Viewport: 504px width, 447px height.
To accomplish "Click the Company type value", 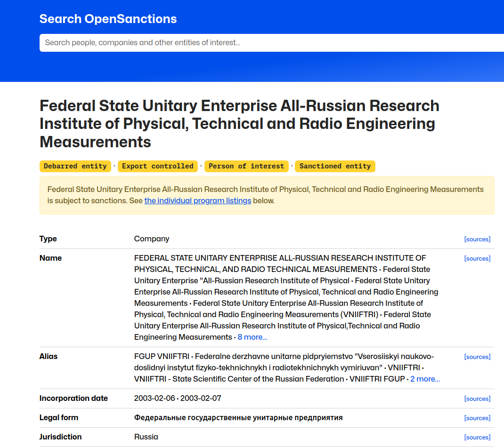I will [152, 239].
